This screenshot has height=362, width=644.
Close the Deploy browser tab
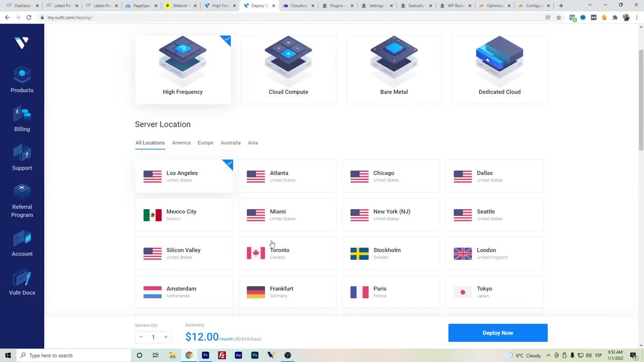273,6
